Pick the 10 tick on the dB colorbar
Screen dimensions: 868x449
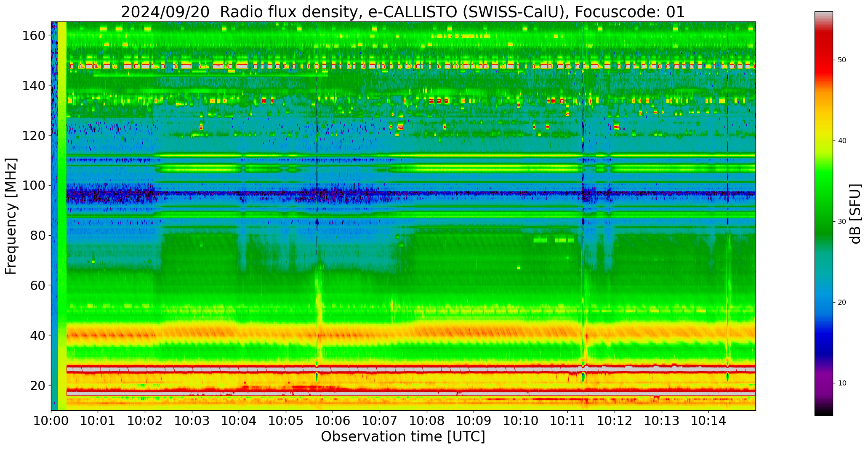(842, 383)
